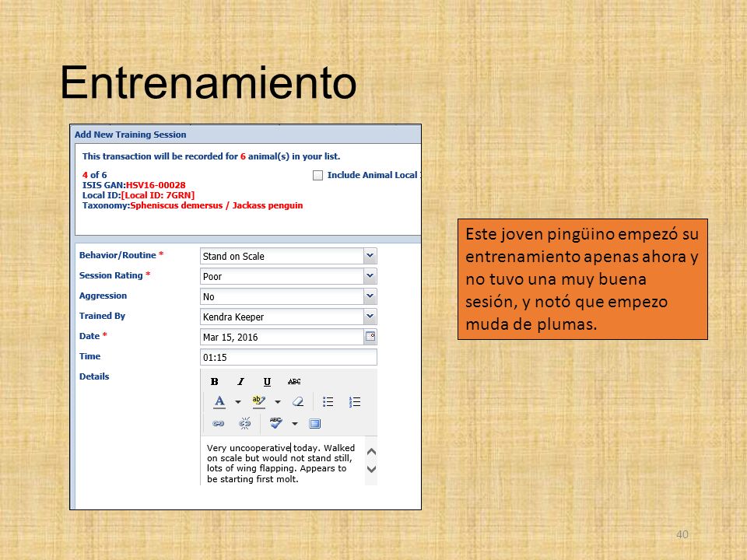The height and width of the screenshot is (560, 747).
Task: Click the Behavior/Routine label
Action: point(117,255)
